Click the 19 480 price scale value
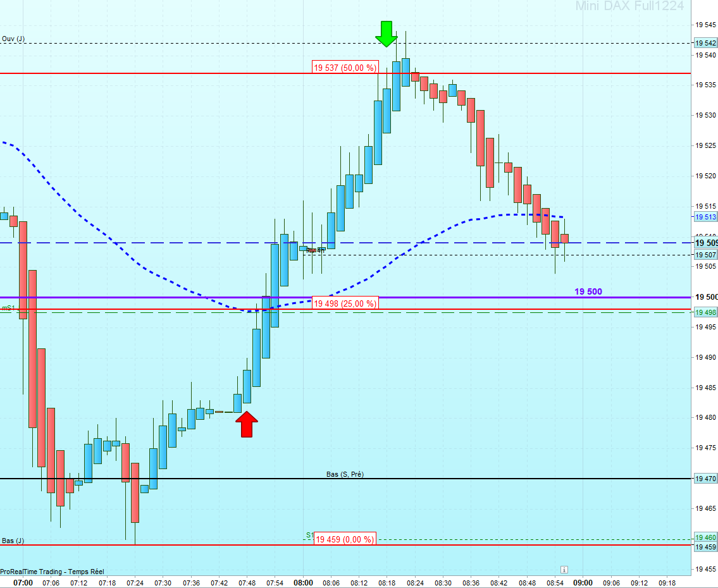 point(705,418)
